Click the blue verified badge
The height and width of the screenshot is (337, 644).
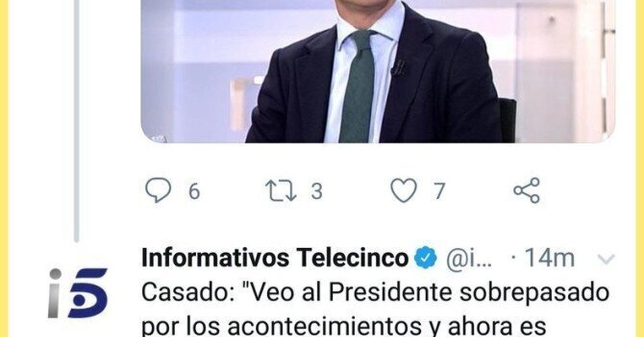click(427, 259)
